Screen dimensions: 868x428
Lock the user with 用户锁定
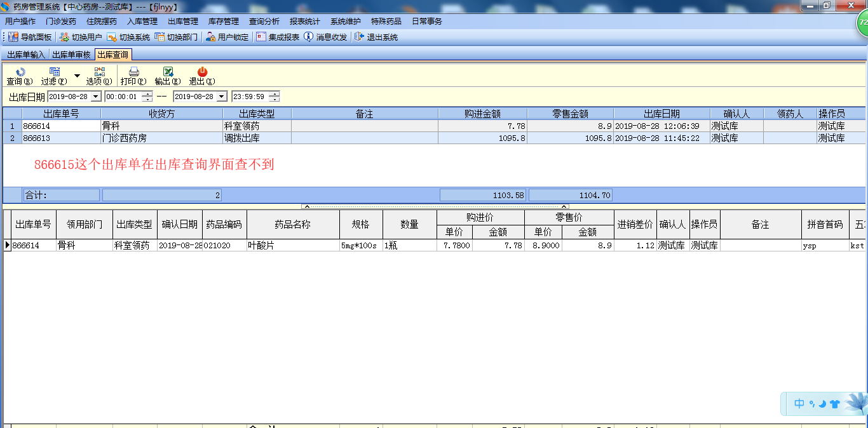coord(227,37)
